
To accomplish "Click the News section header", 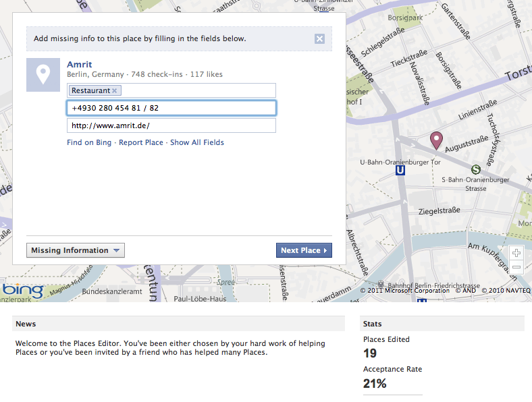I will [178, 324].
